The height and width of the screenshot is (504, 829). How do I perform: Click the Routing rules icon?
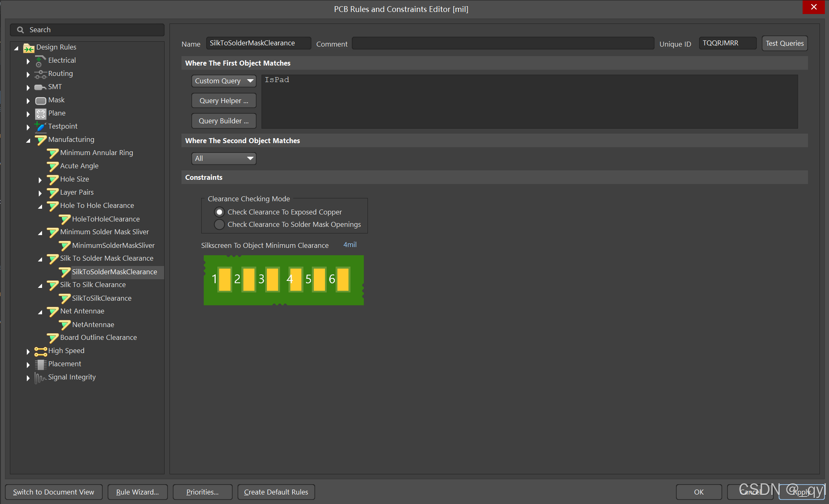click(40, 74)
